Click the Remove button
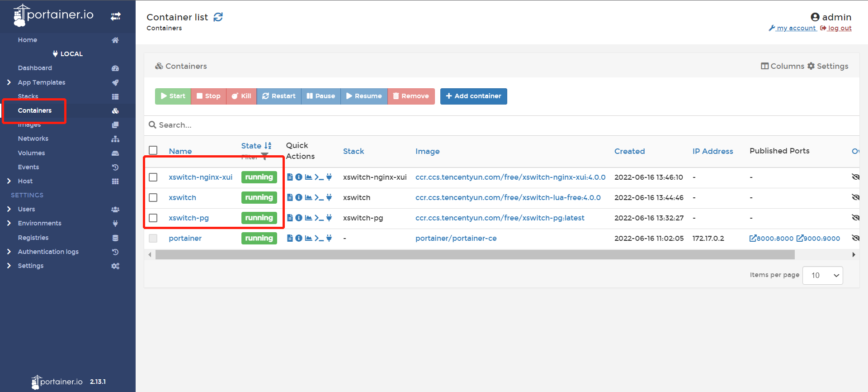This screenshot has height=392, width=868. click(411, 96)
